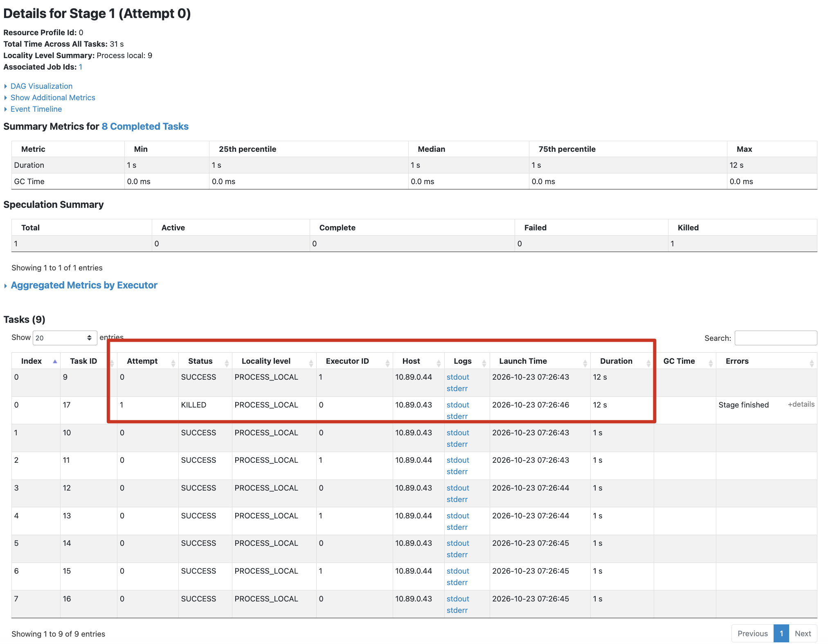This screenshot has height=644, width=828.
Task: Click the tasks Search input field
Action: [x=776, y=338]
